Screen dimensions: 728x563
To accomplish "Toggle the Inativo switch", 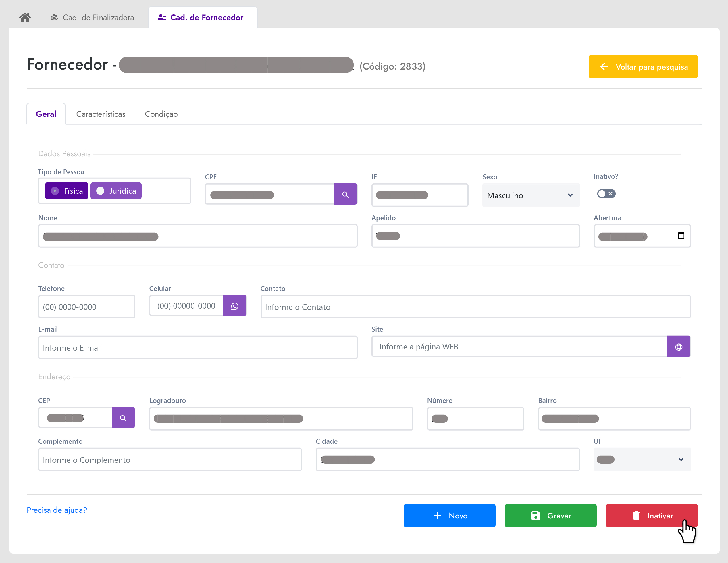I will (606, 194).
